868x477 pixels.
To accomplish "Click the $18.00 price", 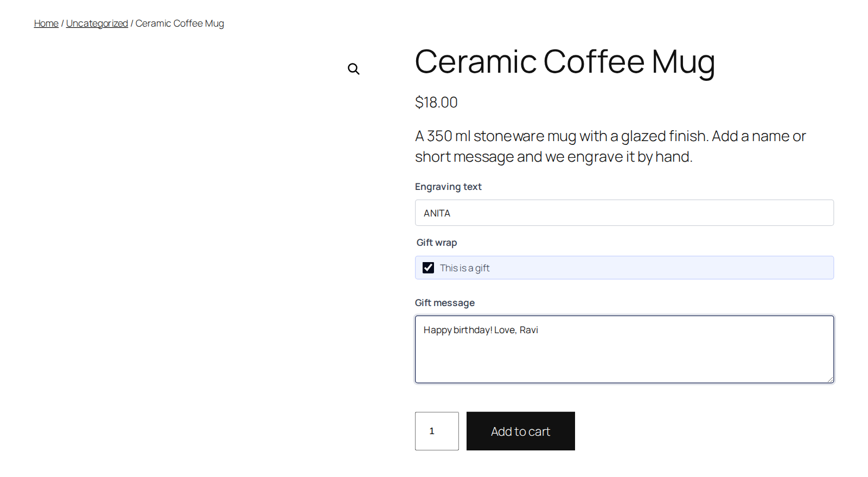I will pyautogui.click(x=436, y=102).
